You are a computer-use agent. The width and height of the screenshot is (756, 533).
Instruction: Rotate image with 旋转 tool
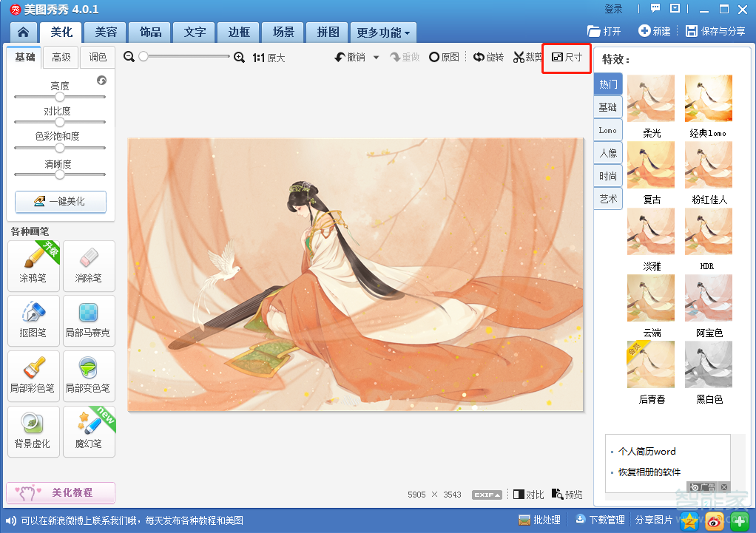point(488,58)
